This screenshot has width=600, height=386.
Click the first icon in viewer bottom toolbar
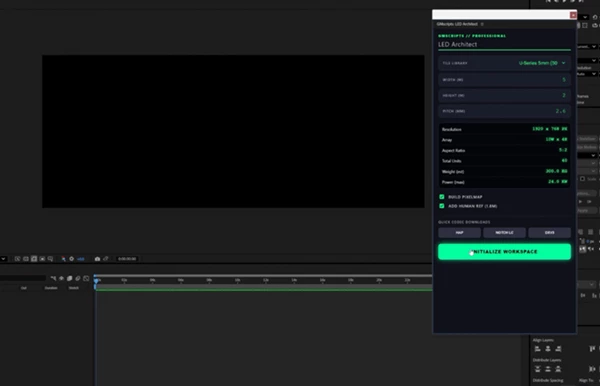click(x=18, y=259)
